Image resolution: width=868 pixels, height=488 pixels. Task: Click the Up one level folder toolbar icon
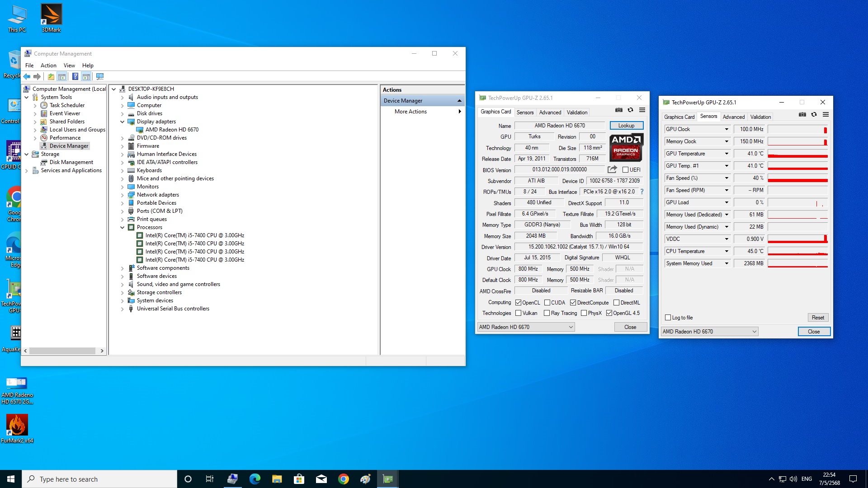[51, 76]
